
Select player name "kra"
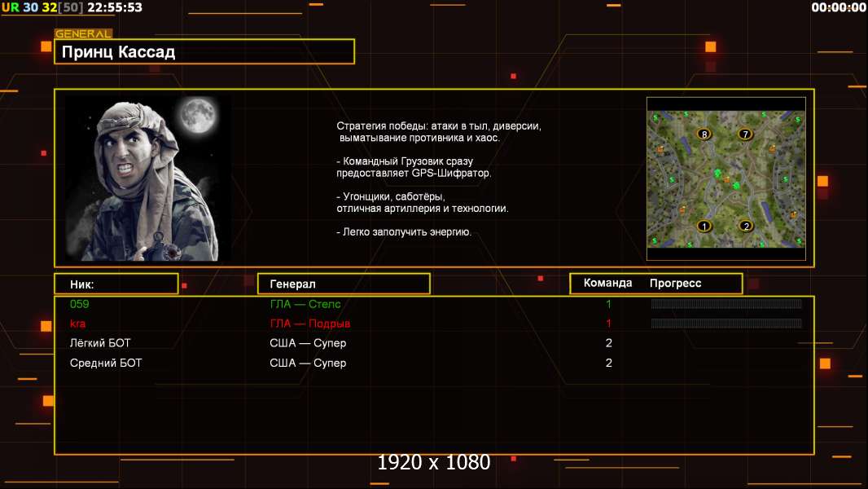click(77, 324)
